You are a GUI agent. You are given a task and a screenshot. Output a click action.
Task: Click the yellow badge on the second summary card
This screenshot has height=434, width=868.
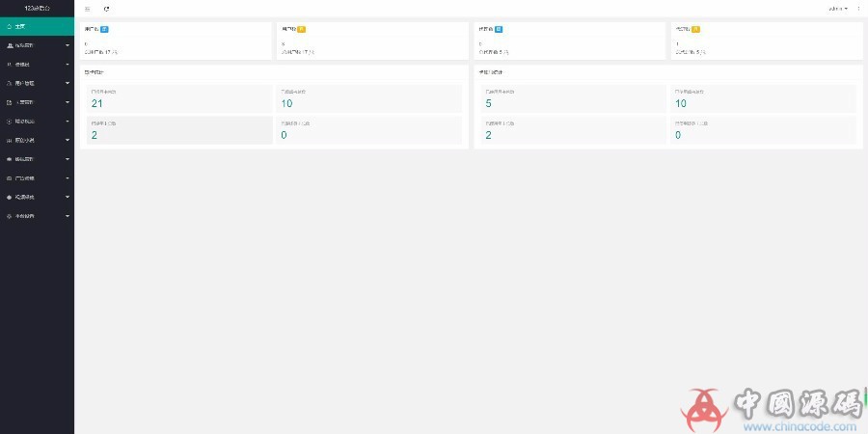pos(302,29)
